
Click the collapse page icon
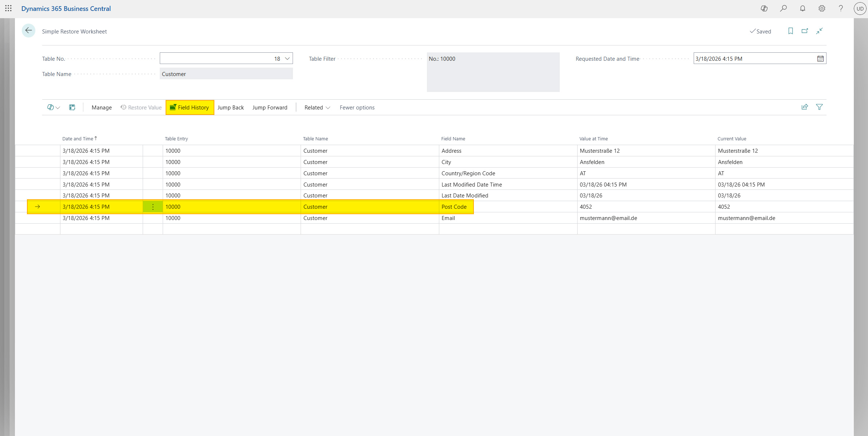[819, 31]
